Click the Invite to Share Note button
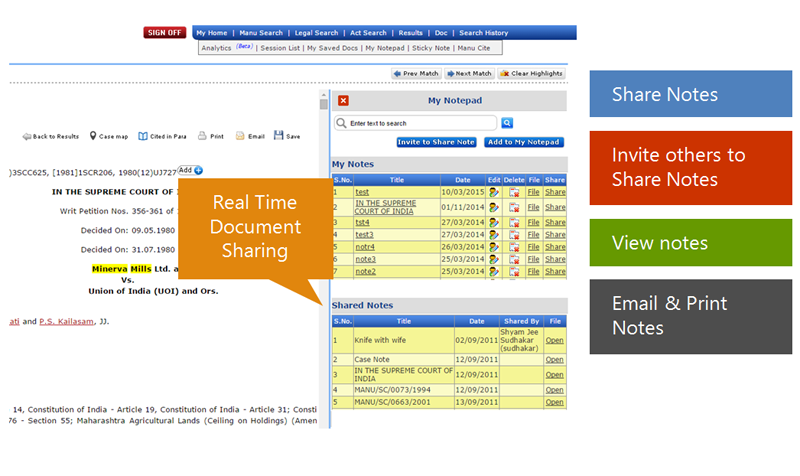 pos(436,142)
